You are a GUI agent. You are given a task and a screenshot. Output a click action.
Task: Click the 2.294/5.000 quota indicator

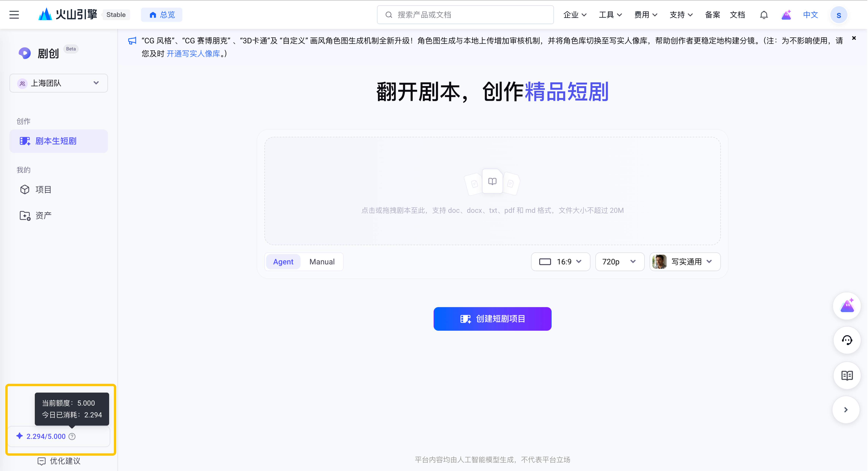pyautogui.click(x=46, y=436)
